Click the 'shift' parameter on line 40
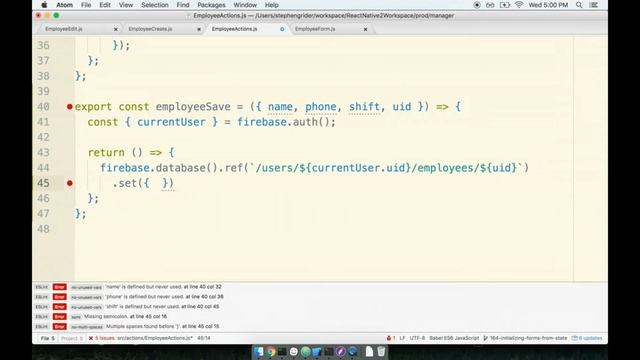Viewport: 640px width, 360px height. [x=364, y=107]
